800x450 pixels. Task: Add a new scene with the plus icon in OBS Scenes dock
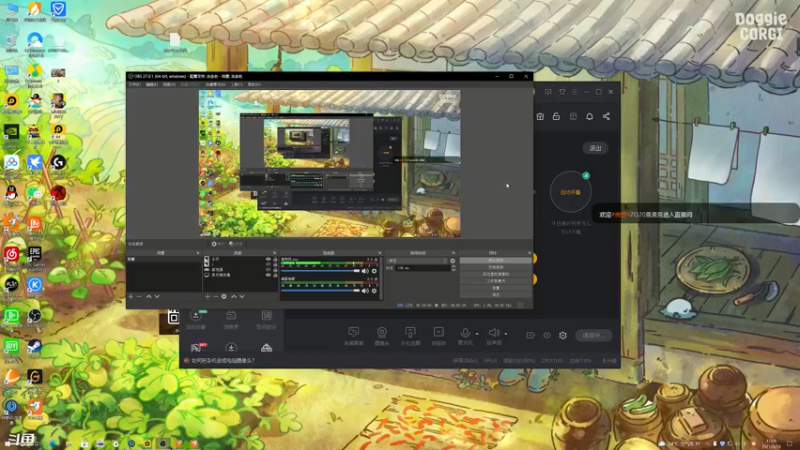[x=131, y=296]
